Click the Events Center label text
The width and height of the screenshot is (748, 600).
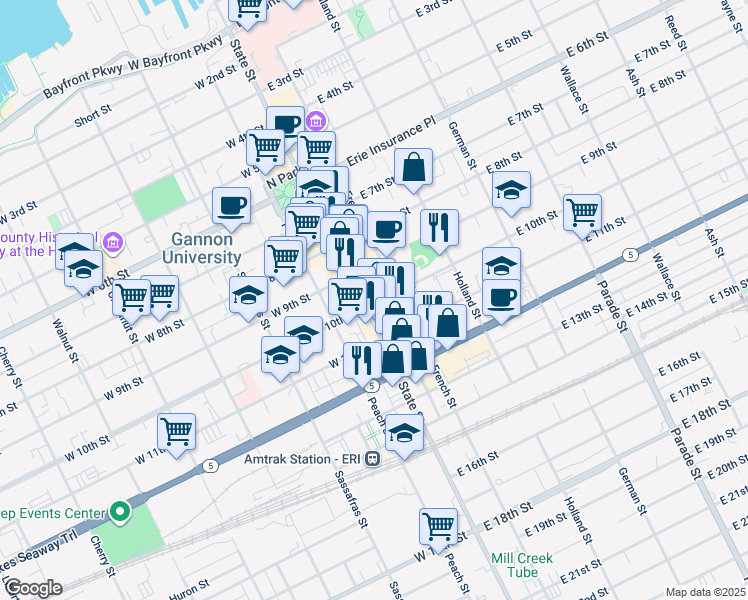pyautogui.click(x=52, y=513)
